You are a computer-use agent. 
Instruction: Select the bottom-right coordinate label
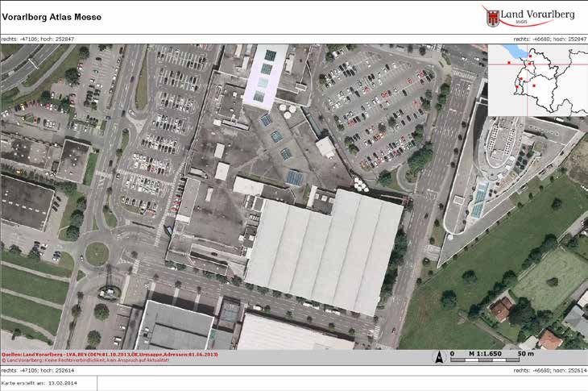click(x=549, y=370)
